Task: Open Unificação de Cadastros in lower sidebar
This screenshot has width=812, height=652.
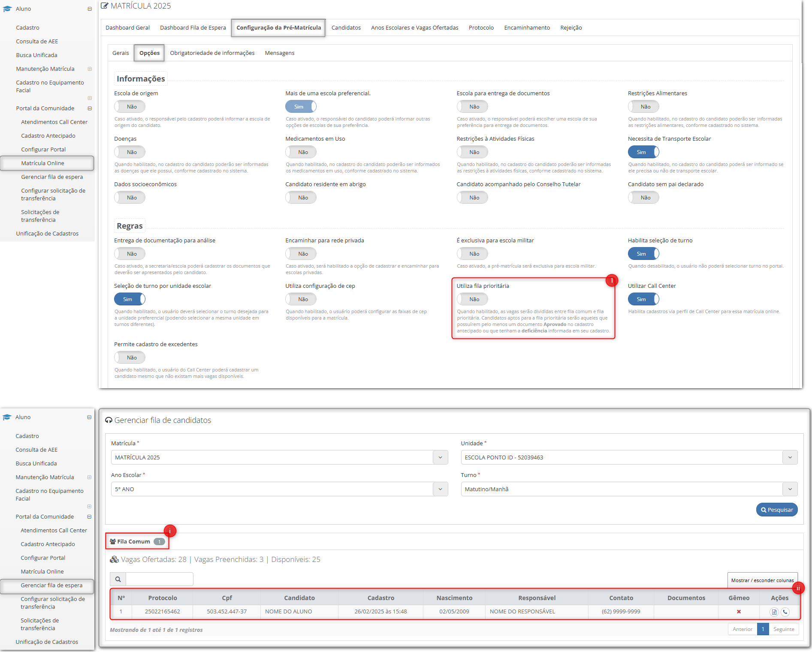Action: [47, 642]
